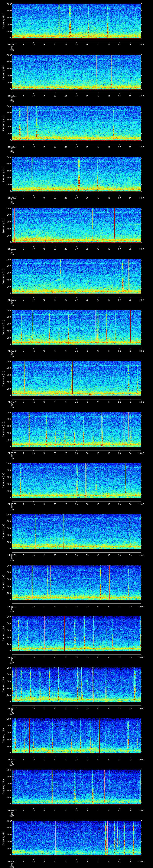Image resolution: width=153 pixels, height=868 pixels.
Task: Select the spectrogram plot starting at 21:07:00
Action: (x=76, y=327)
